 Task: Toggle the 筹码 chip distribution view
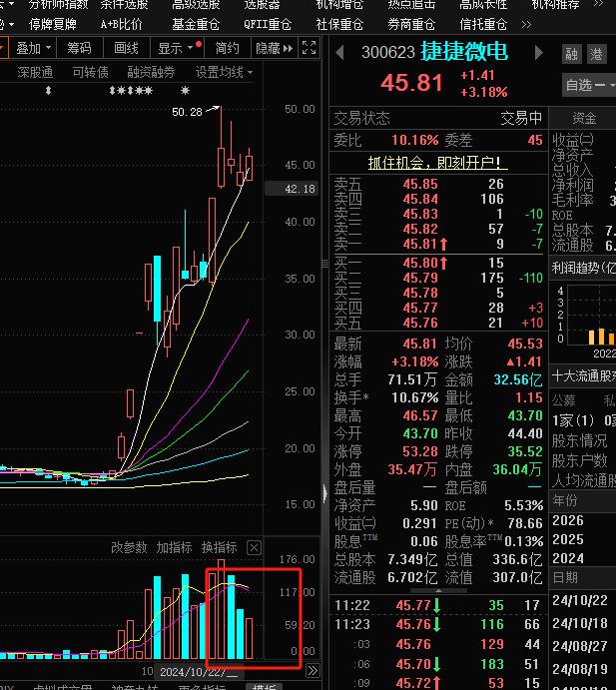pyautogui.click(x=79, y=48)
